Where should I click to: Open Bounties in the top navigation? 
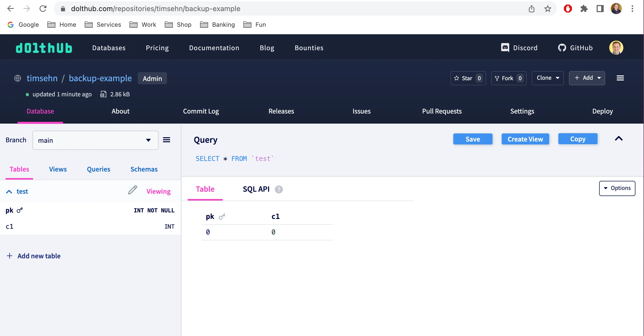309,48
